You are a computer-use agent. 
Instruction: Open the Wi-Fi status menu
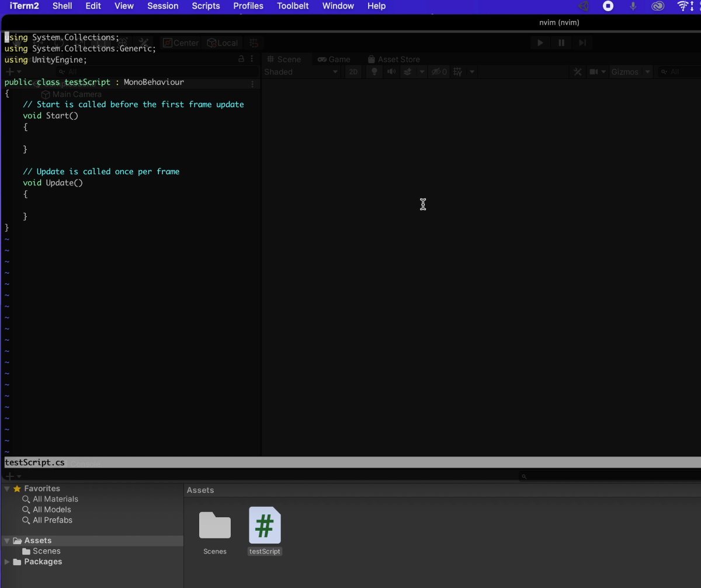tap(683, 6)
